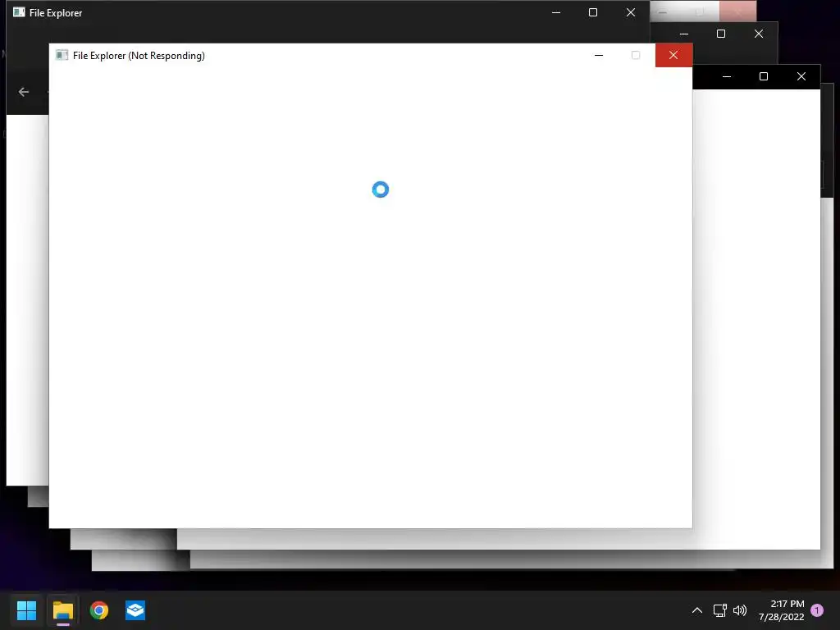Open the Windows Start menu
The height and width of the screenshot is (630, 840).
point(26,609)
